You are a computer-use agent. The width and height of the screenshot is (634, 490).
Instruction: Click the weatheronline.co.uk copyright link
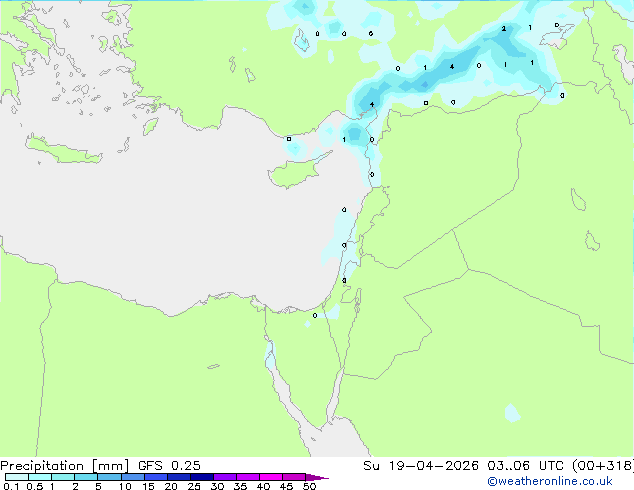click(x=550, y=481)
